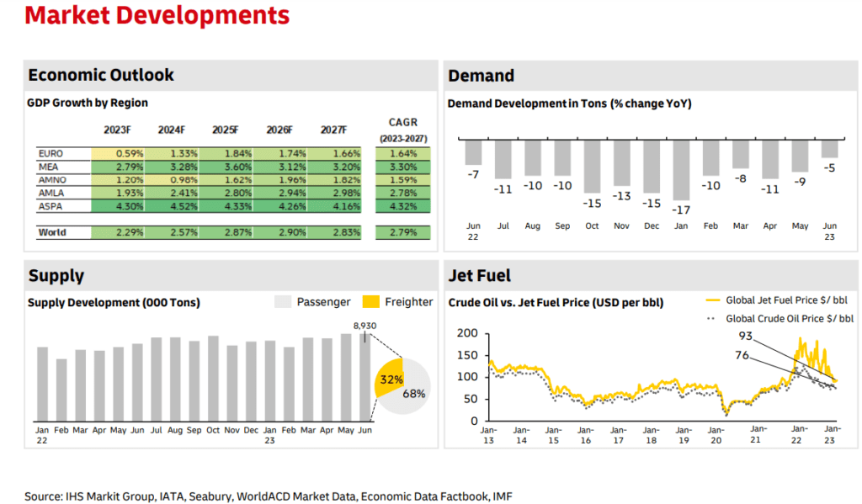Click the '93' callout on jet fuel chart

pyautogui.click(x=746, y=336)
